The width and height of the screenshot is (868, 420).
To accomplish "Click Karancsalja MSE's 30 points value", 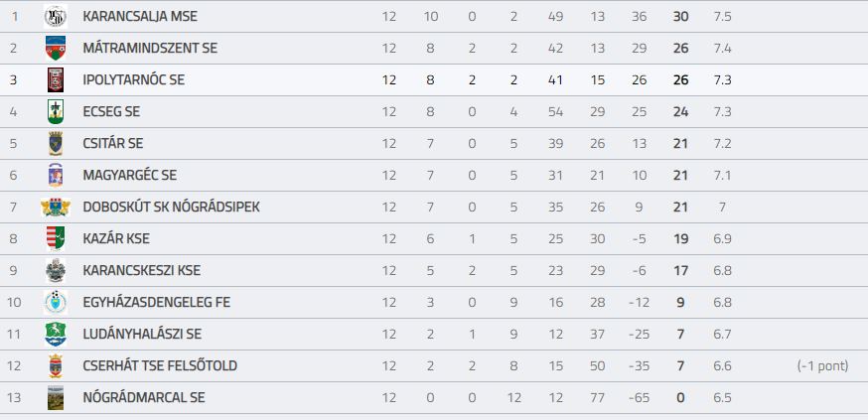I will click(681, 17).
